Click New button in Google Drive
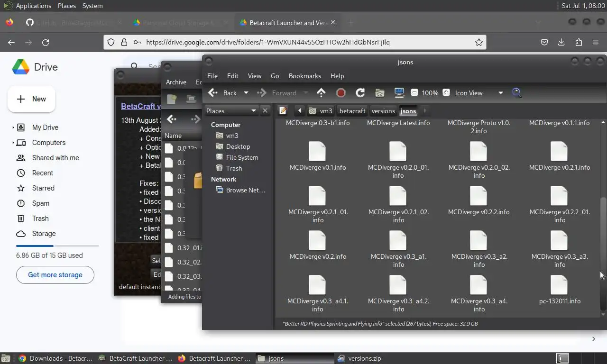Image resolution: width=607 pixels, height=364 pixels. [31, 99]
